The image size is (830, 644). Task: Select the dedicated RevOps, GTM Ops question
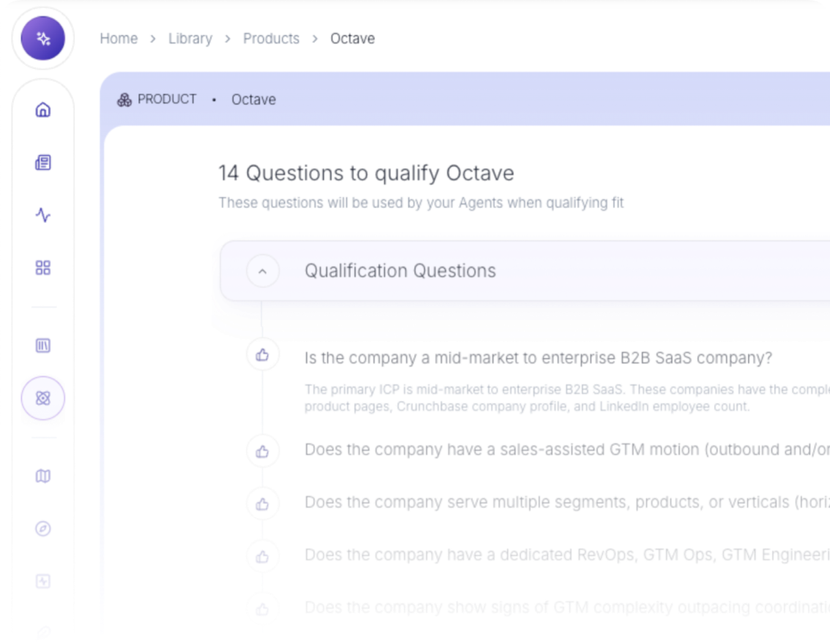(x=567, y=555)
